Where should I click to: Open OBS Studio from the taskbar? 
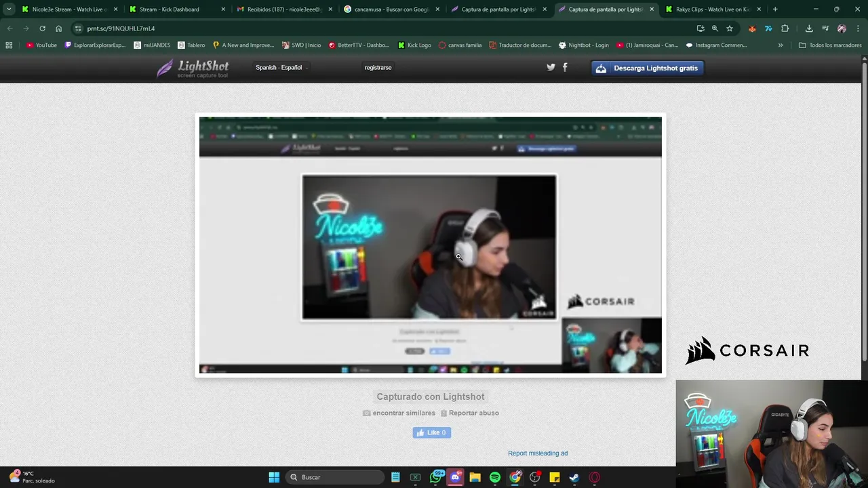point(535,477)
